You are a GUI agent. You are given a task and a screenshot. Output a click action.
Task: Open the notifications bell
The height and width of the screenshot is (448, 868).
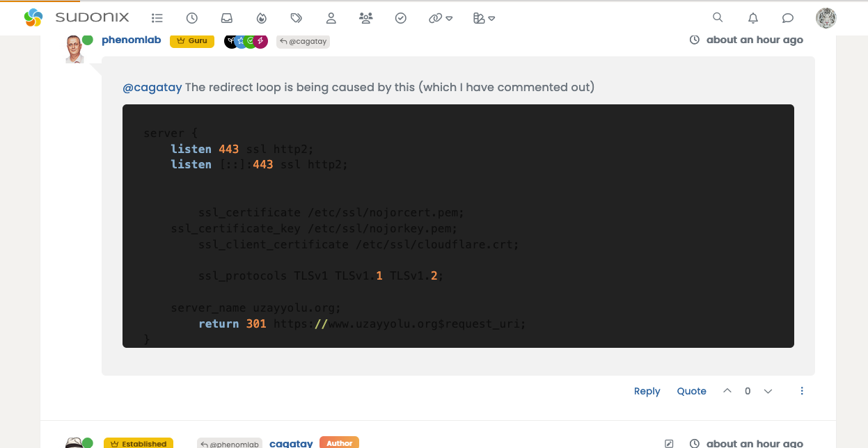[x=753, y=19]
